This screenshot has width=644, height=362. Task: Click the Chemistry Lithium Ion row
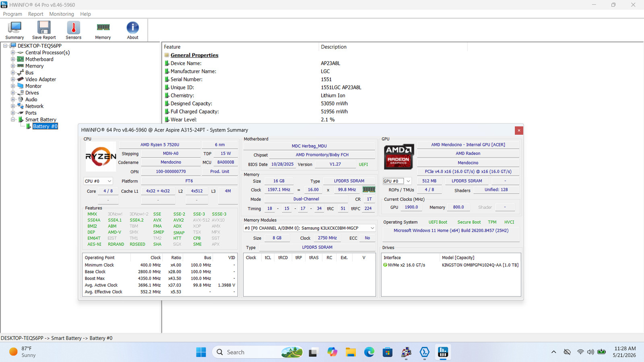pyautogui.click(x=254, y=95)
